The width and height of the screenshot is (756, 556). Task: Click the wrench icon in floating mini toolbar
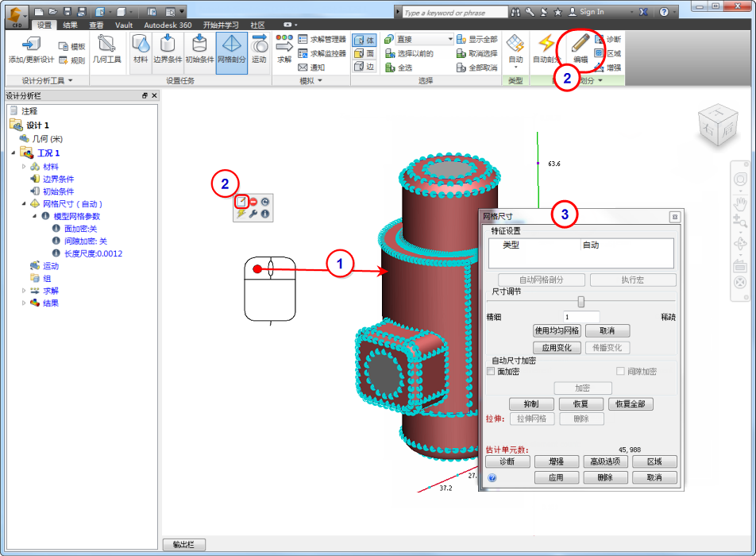[x=253, y=214]
